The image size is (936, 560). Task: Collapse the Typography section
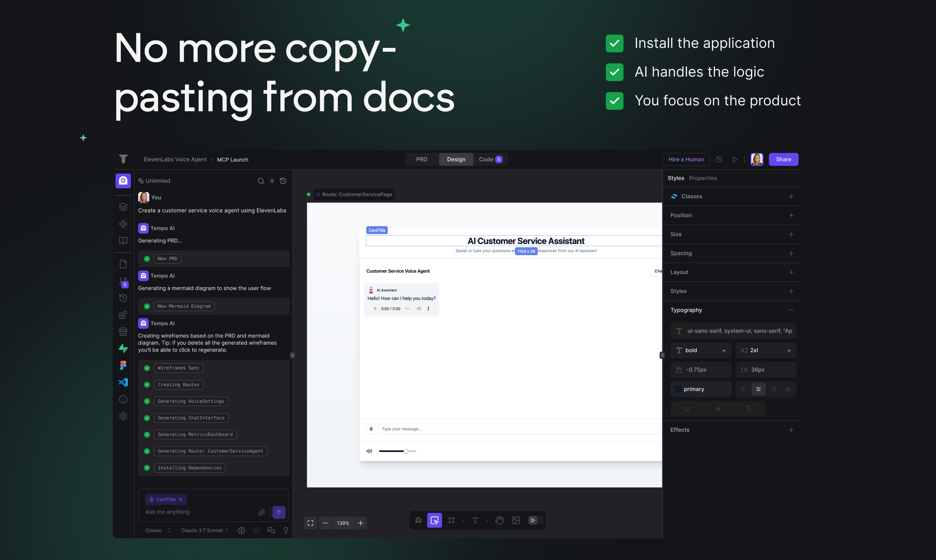tap(791, 310)
